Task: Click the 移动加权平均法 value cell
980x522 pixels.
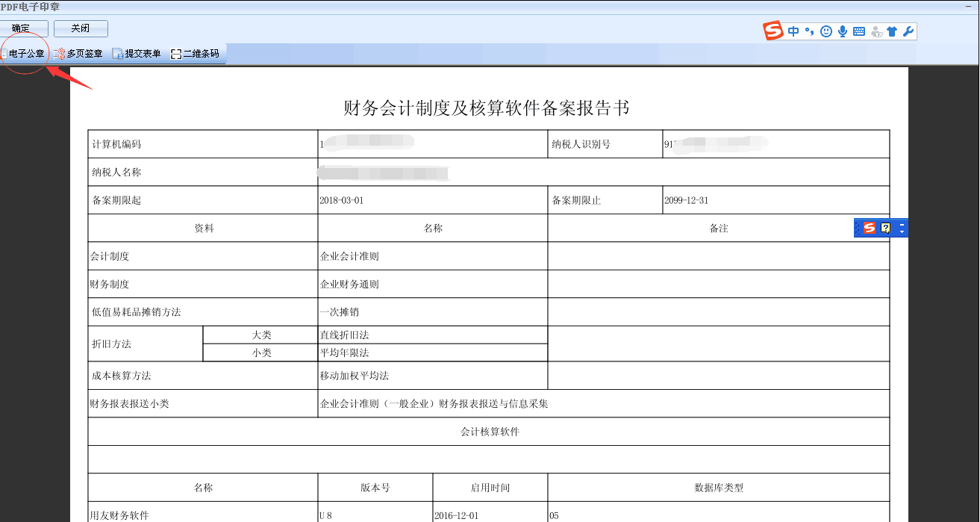Action: tap(433, 376)
